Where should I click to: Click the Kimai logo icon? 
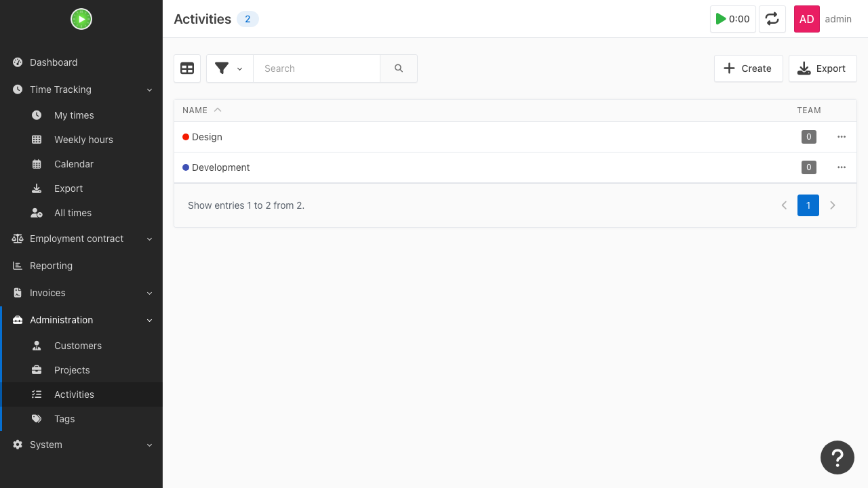point(81,19)
